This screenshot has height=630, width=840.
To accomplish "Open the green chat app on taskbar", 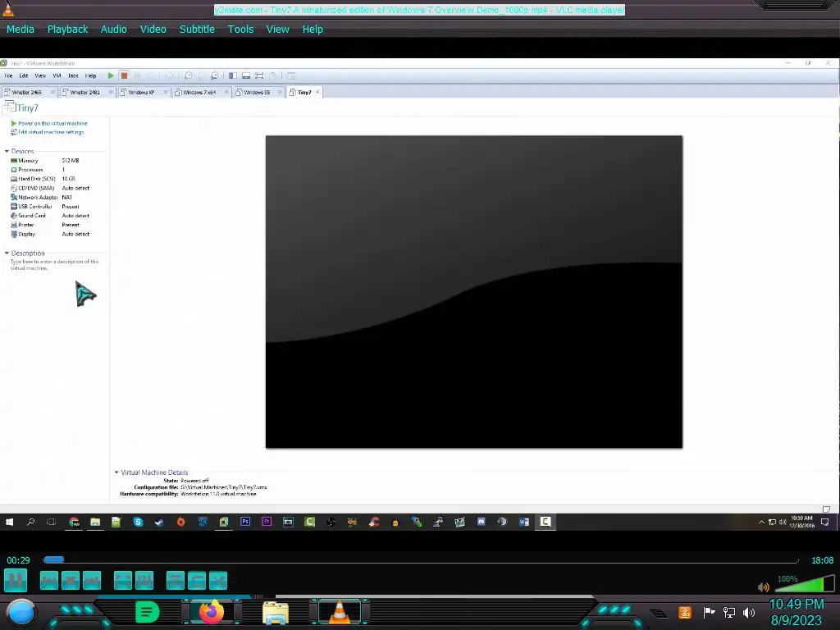I will pos(148,612).
